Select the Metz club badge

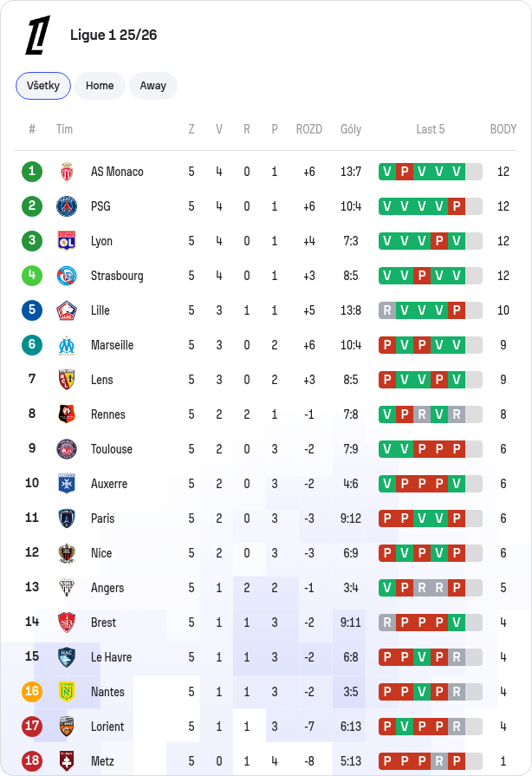[66, 760]
